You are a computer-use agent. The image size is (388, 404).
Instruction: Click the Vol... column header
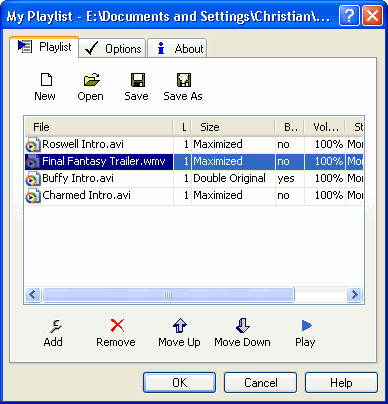click(325, 127)
